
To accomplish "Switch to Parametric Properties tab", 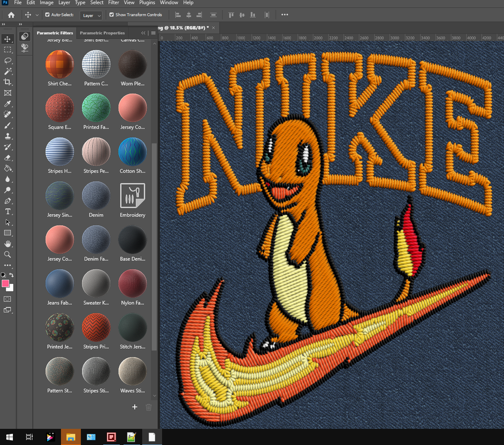I will click(102, 33).
